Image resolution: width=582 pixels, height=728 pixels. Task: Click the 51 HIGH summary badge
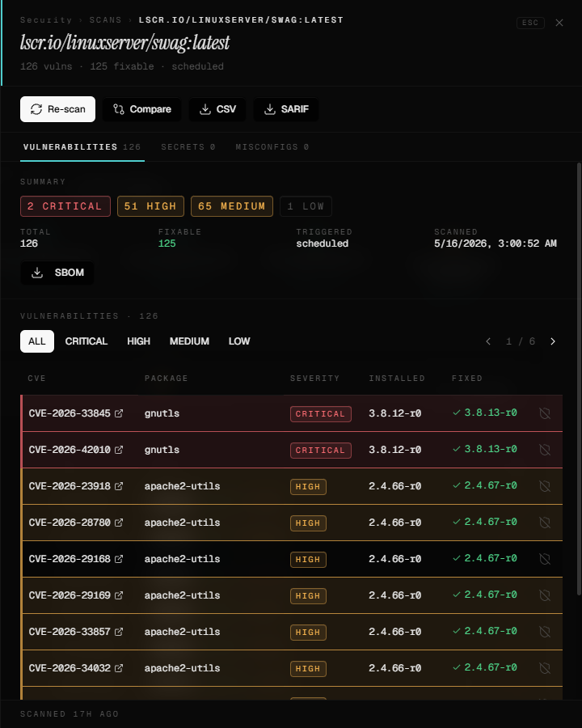tap(150, 206)
